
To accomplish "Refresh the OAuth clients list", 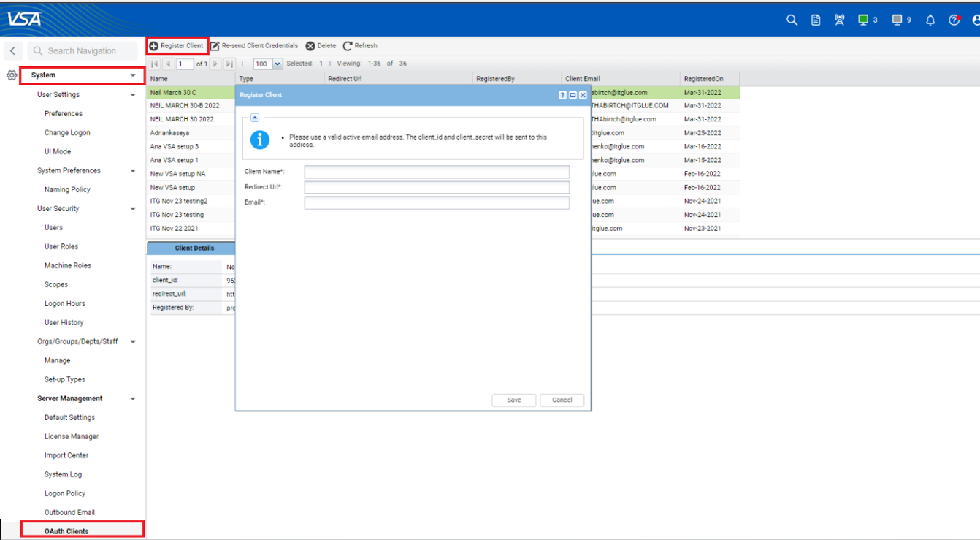I will pyautogui.click(x=360, y=45).
